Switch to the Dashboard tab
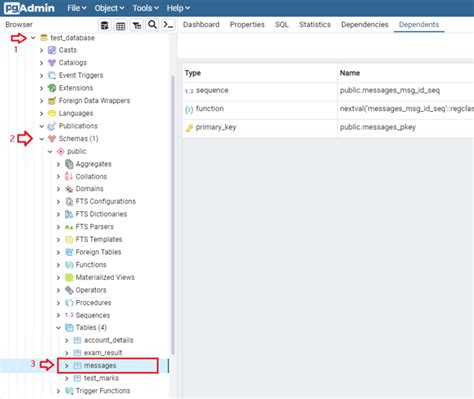This screenshot has width=474, height=399. 201,25
